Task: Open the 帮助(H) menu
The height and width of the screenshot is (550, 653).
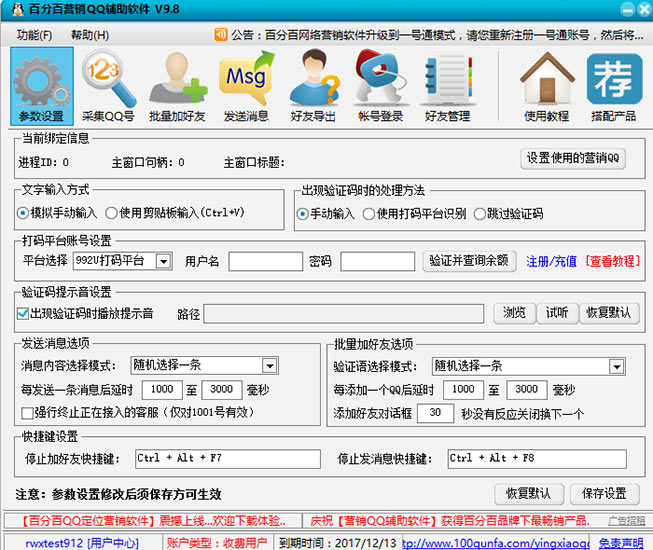Action: tap(90, 35)
